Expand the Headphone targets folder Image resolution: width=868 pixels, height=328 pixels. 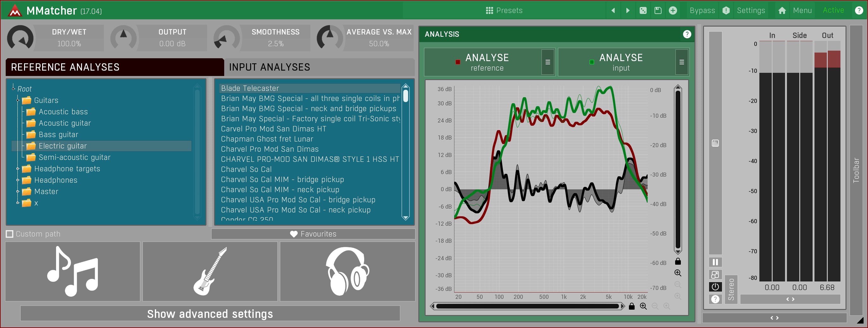(18, 169)
